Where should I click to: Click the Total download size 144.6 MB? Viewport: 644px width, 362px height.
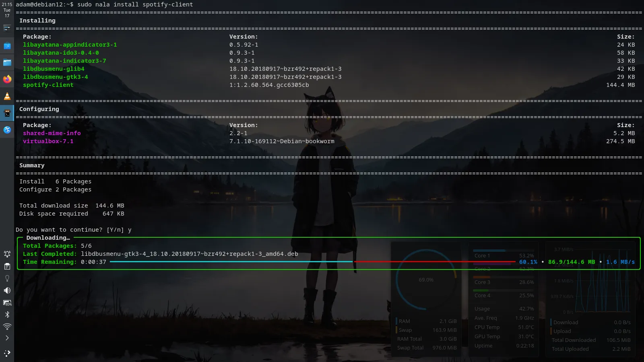click(x=72, y=206)
